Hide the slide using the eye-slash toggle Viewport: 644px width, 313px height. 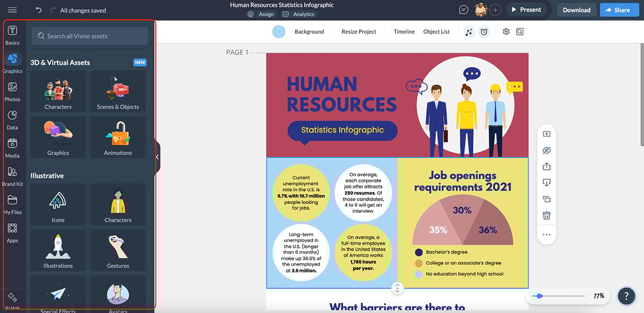(x=546, y=150)
